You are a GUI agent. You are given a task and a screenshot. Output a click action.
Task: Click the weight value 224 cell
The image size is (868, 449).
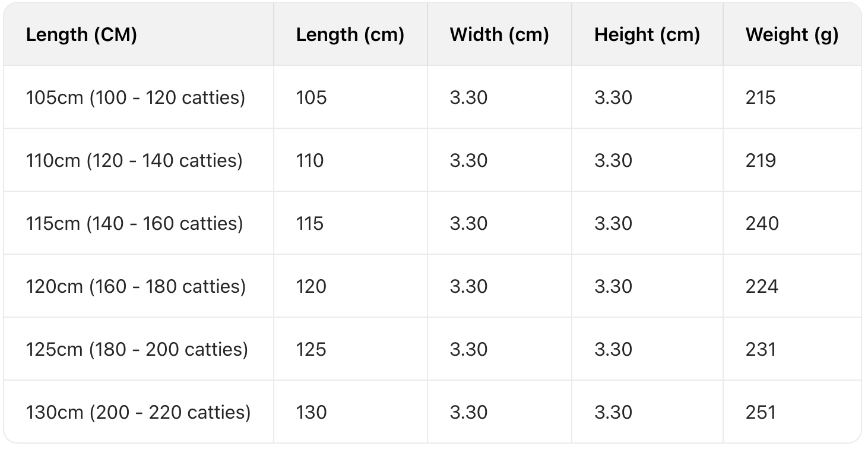coord(762,286)
